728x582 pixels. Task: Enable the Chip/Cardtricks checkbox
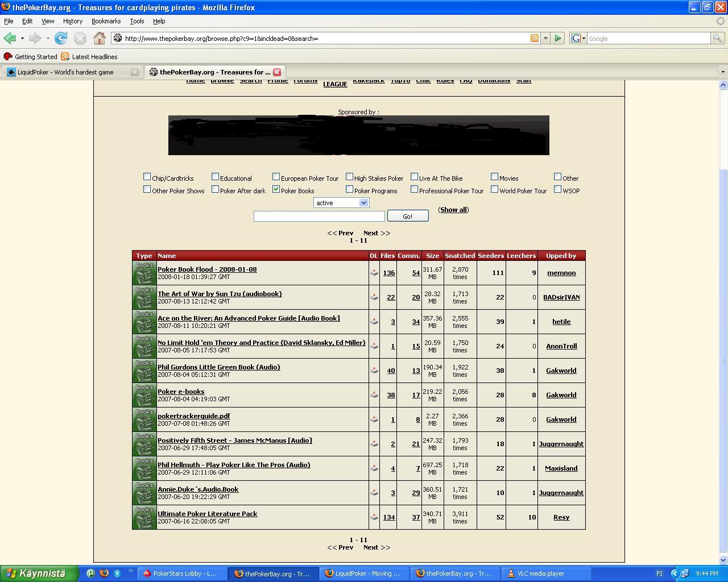point(147,177)
